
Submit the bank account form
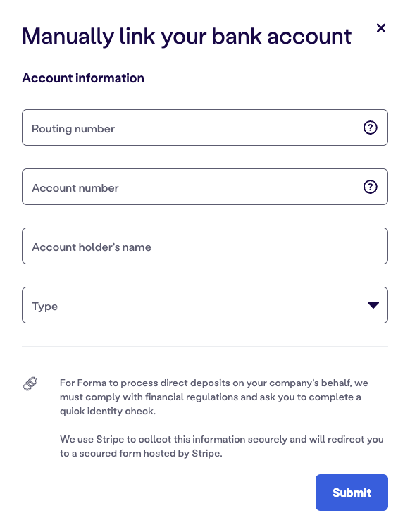pos(352,493)
